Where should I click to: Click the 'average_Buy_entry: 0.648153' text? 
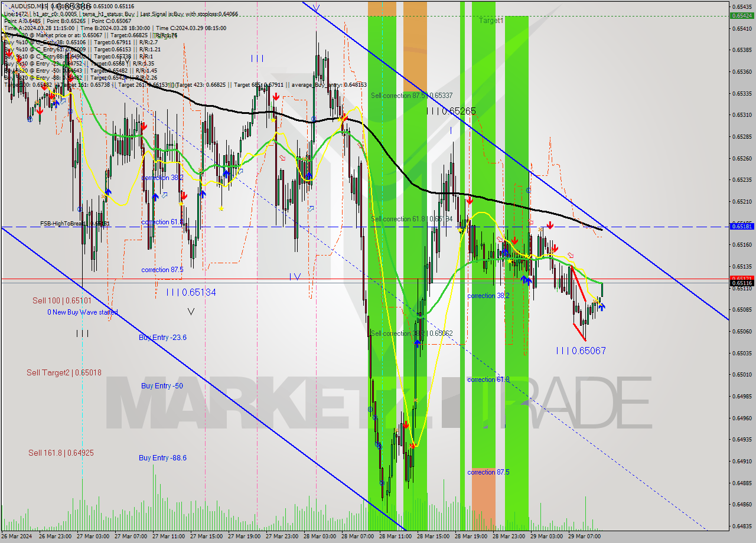tap(328, 85)
